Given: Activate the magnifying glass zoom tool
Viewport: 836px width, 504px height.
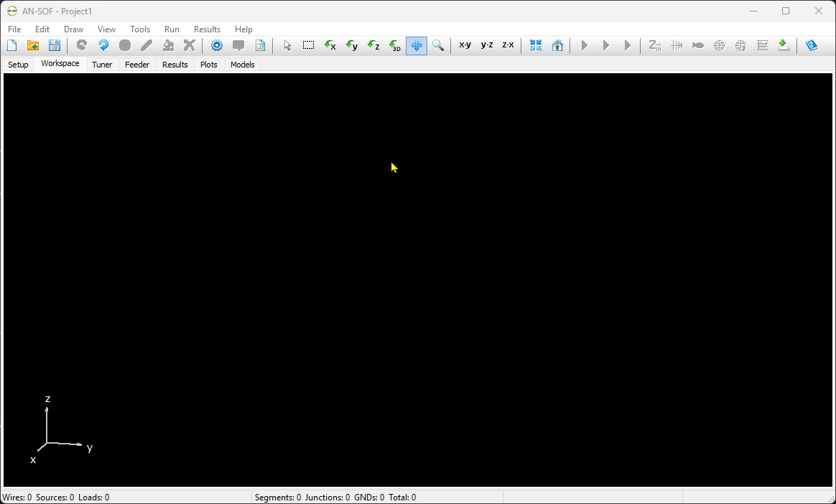Looking at the screenshot, I should coord(438,46).
